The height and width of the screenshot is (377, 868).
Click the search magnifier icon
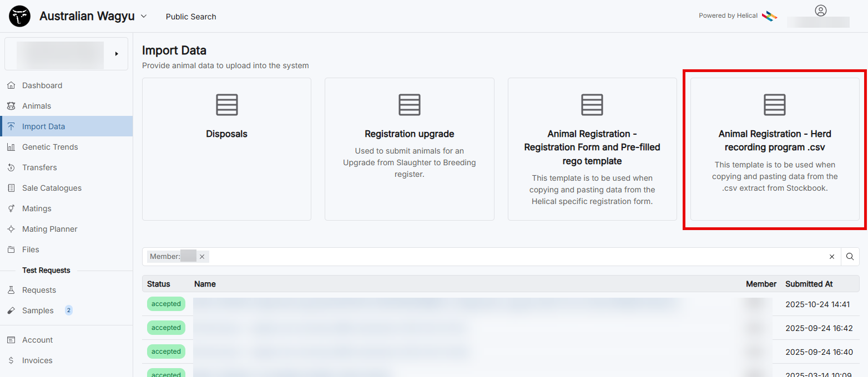coord(850,257)
